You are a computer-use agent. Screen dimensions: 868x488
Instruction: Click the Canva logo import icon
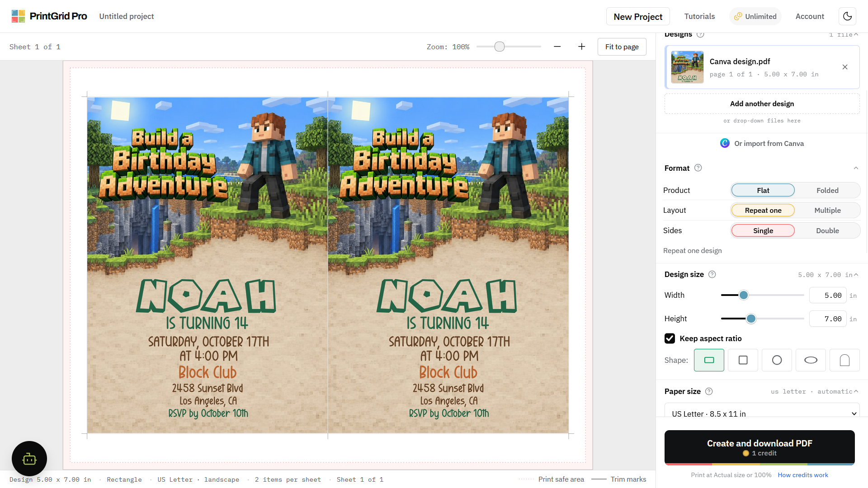725,143
